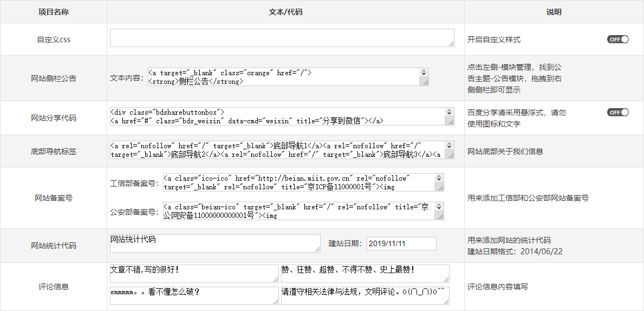Enable the 百度分享 floating style switch
Screen dimensions: 644x311
click(617, 113)
